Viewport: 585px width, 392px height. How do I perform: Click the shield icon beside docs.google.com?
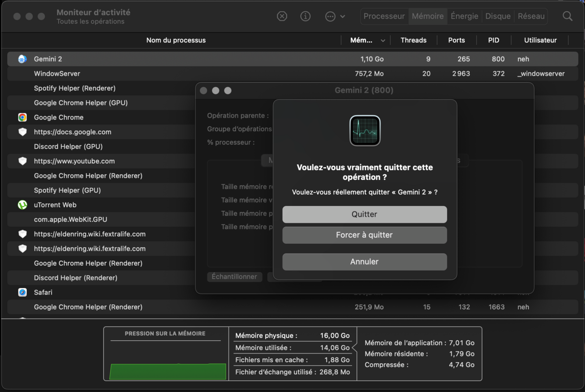(22, 132)
